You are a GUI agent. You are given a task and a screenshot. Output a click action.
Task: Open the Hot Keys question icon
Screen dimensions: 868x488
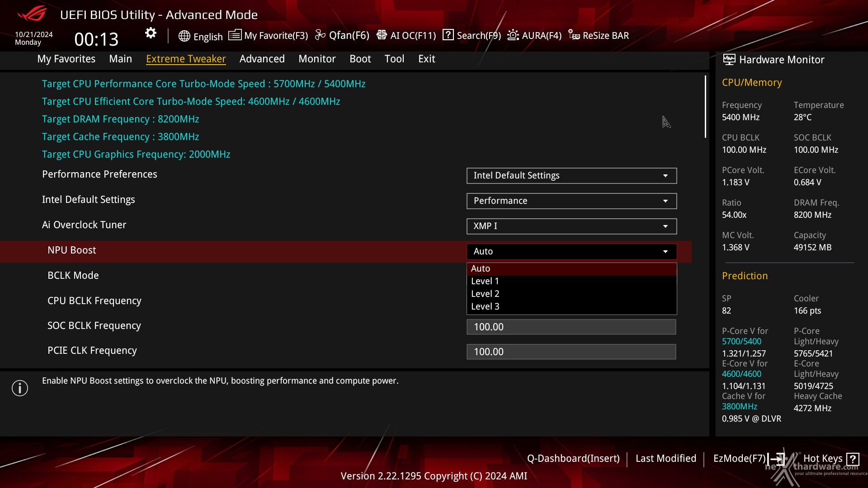pyautogui.click(x=853, y=459)
